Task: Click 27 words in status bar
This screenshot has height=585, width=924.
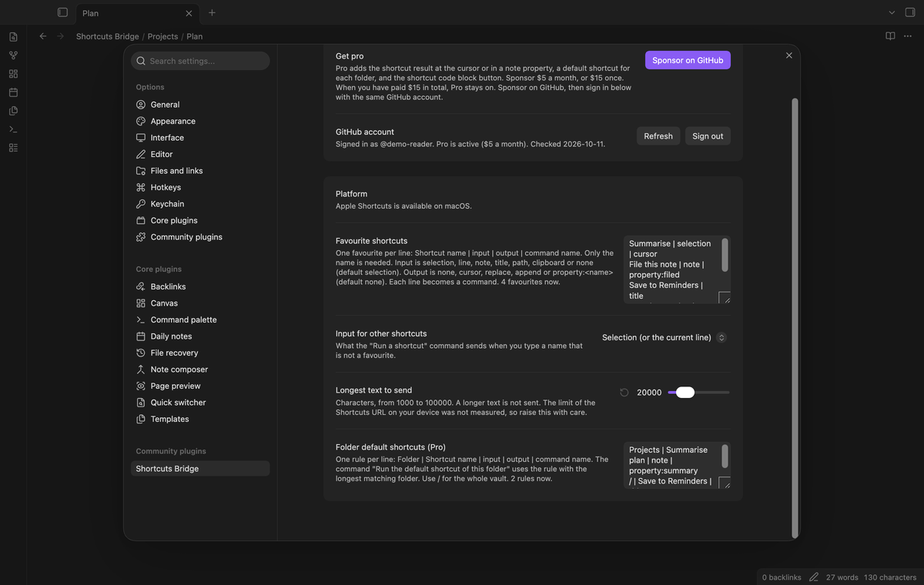Action: point(842,577)
